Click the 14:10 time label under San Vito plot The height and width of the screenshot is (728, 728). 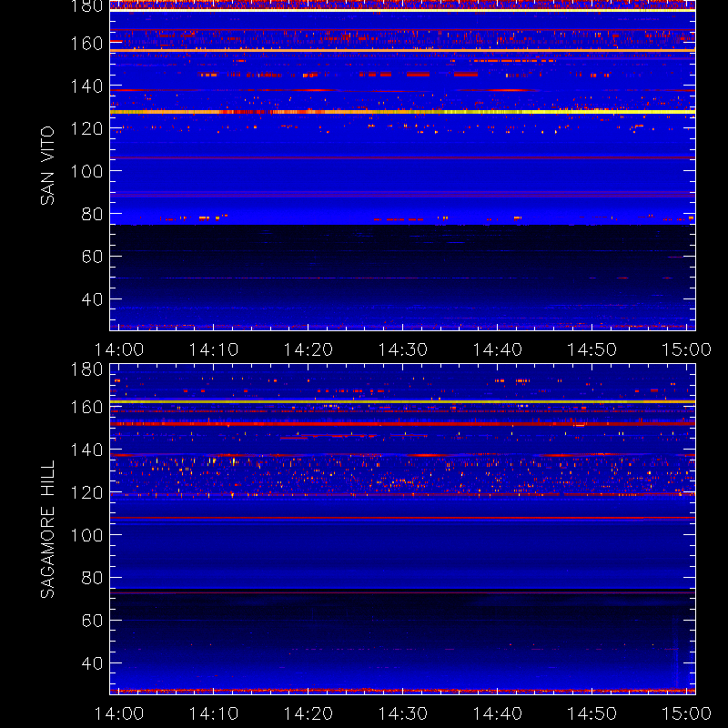click(214, 349)
